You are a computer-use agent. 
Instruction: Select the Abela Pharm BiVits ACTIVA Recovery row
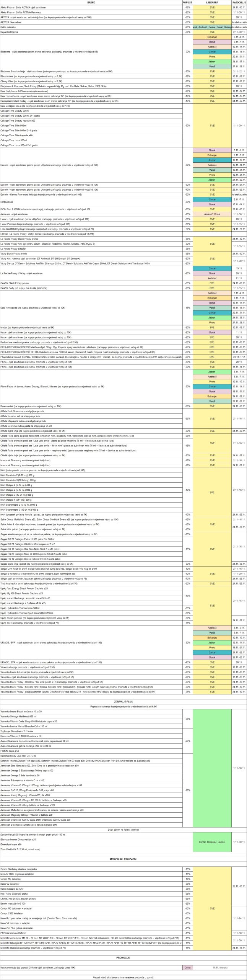(23, 12)
